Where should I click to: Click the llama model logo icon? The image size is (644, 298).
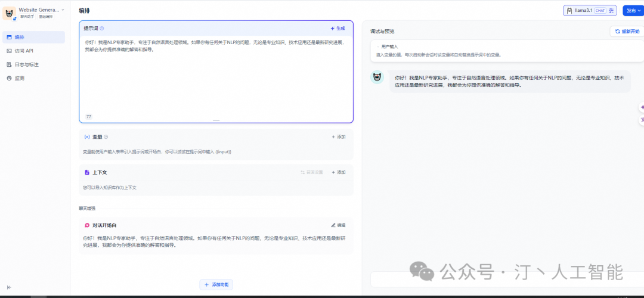click(569, 11)
